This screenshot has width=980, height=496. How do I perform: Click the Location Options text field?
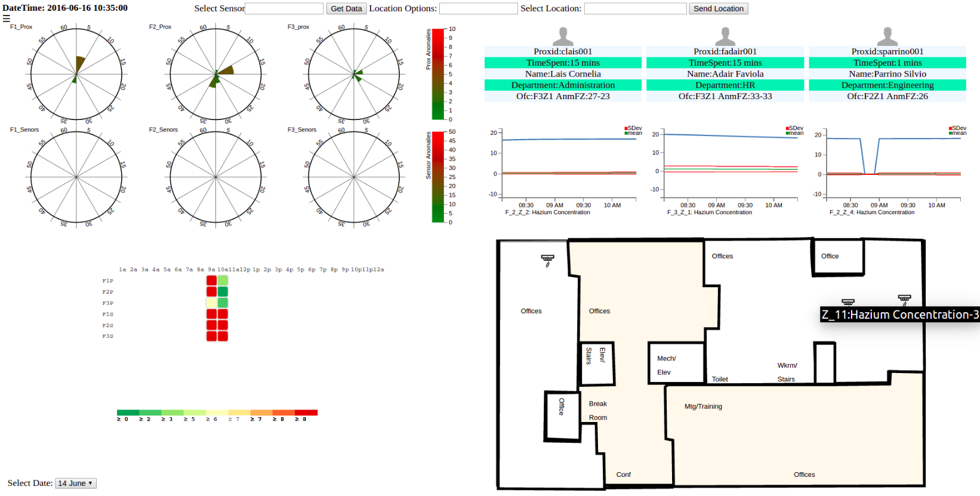478,9
